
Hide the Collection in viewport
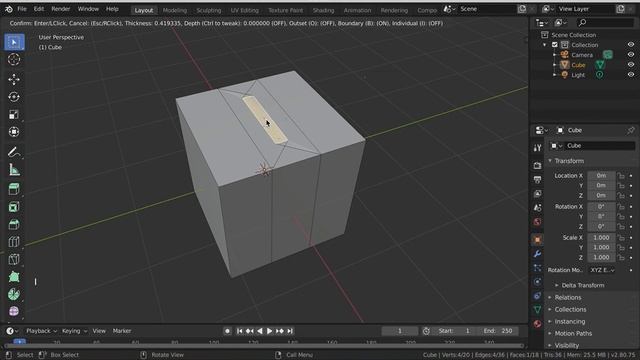pos(631,44)
